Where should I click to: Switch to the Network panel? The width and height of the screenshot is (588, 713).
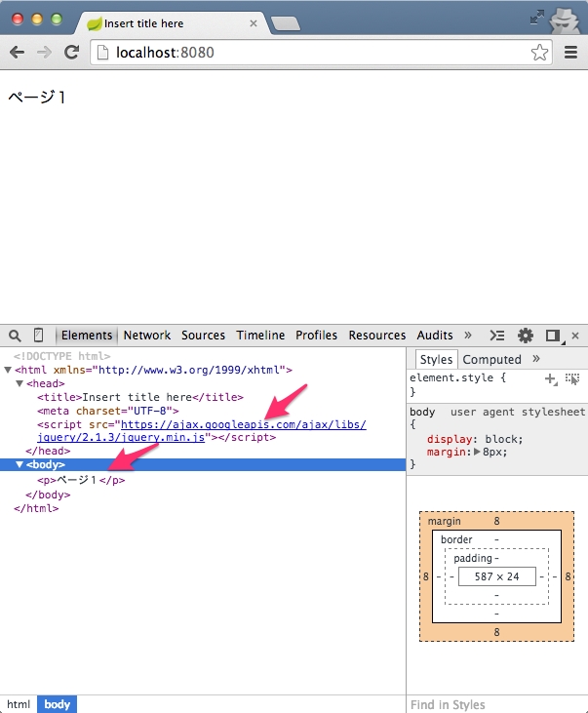(147, 336)
